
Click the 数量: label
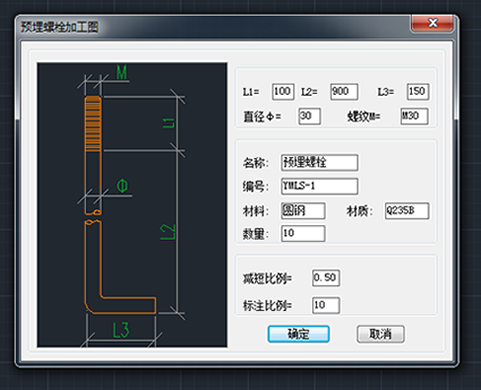(x=256, y=234)
